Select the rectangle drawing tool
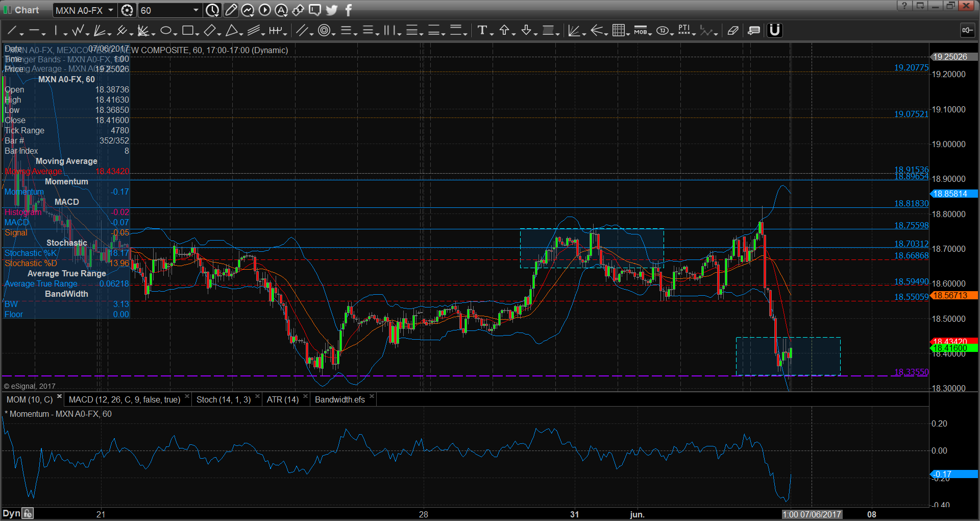 [x=187, y=31]
